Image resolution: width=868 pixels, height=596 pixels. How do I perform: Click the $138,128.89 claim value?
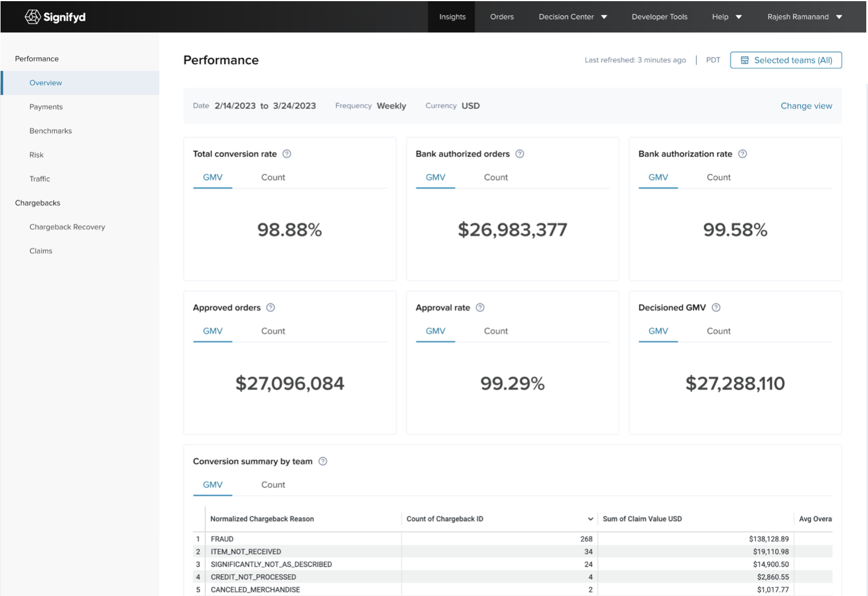[x=769, y=539]
